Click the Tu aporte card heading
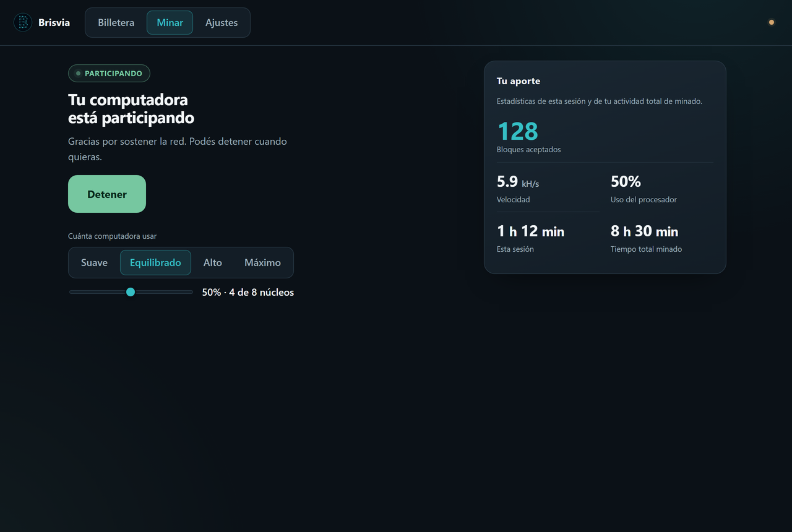Viewport: 792px width, 532px height. coord(519,81)
